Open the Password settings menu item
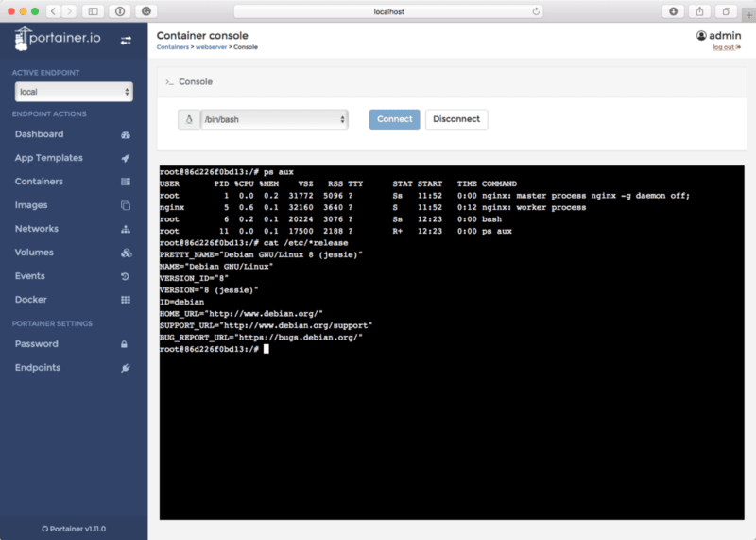Screen dimensions: 756x540 pos(36,344)
